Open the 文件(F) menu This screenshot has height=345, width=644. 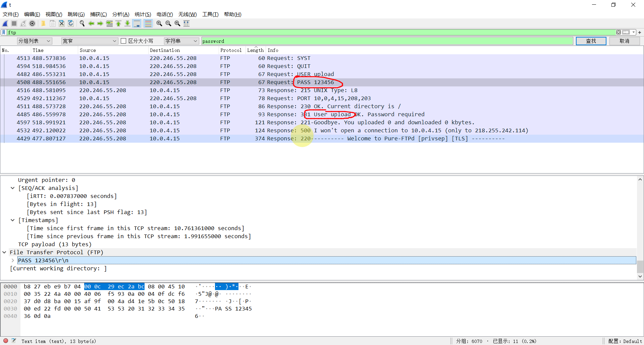tap(11, 14)
